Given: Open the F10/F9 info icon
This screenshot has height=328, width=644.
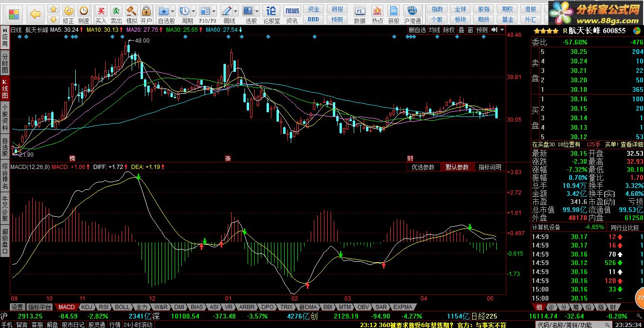Looking at the screenshot, I should [x=206, y=14].
